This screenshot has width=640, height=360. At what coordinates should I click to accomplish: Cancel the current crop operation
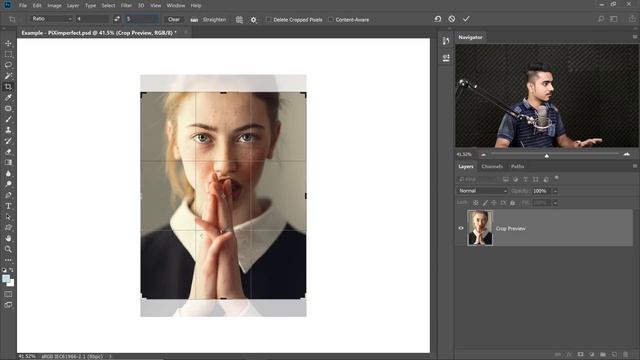pyautogui.click(x=451, y=19)
